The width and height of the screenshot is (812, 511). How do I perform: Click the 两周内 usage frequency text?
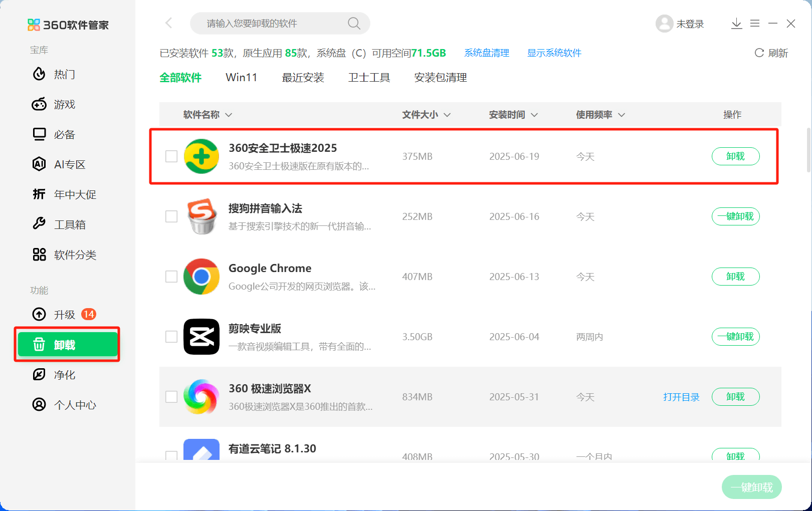click(x=589, y=337)
